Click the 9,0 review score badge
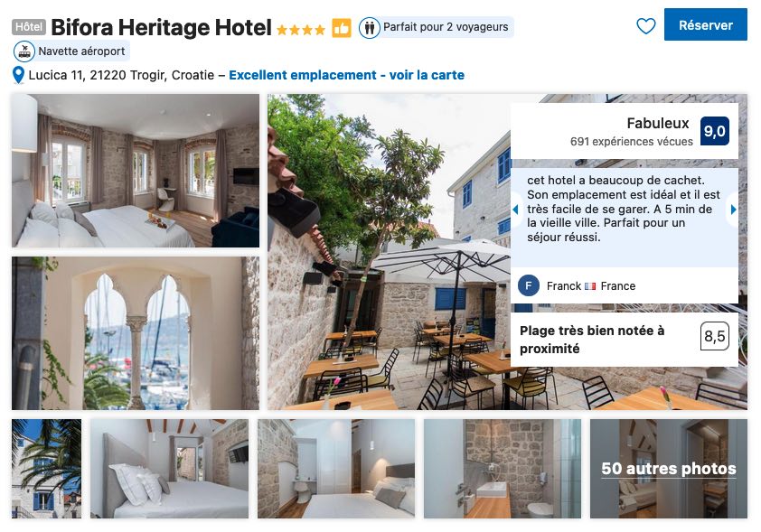The height and width of the screenshot is (532, 761). click(x=714, y=131)
